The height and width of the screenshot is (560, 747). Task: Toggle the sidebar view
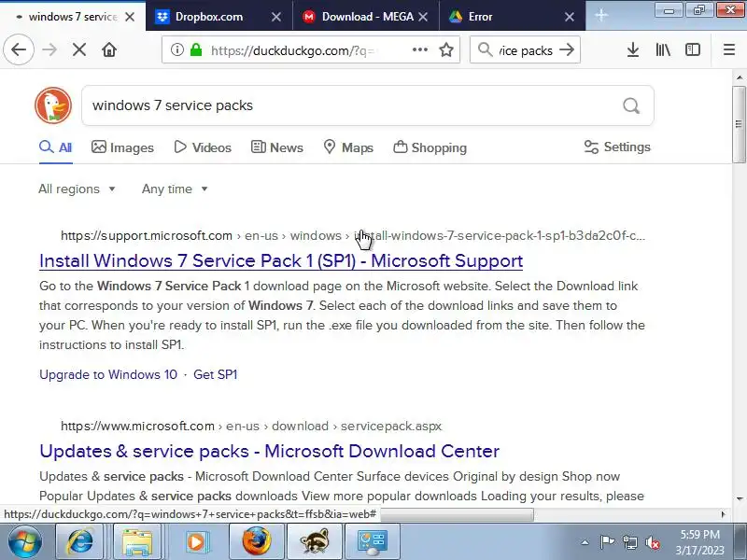(693, 49)
